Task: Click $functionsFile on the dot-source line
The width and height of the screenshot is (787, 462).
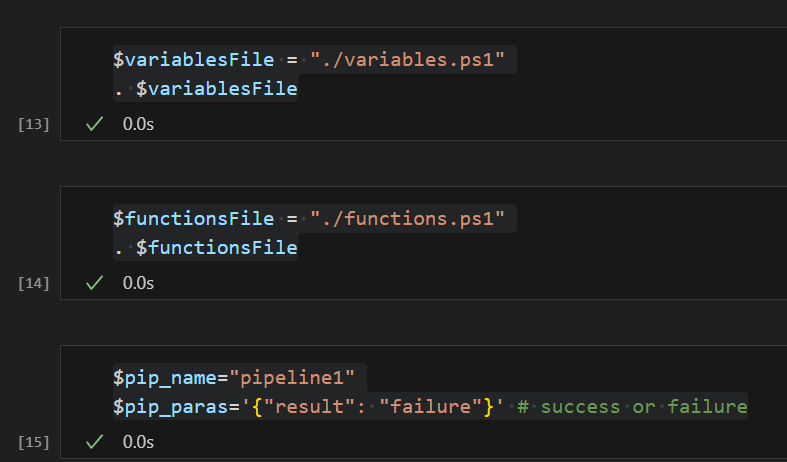Action: pos(217,248)
